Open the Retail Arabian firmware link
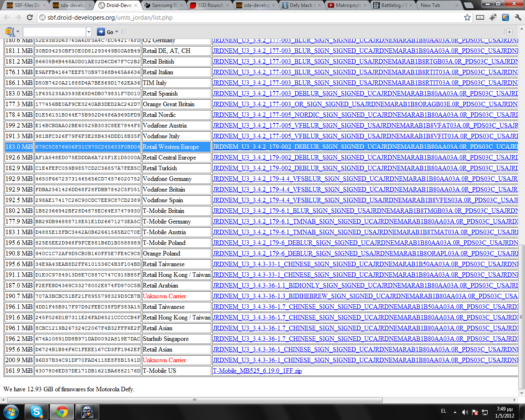Screen dimensions: 525x420 click(365, 285)
